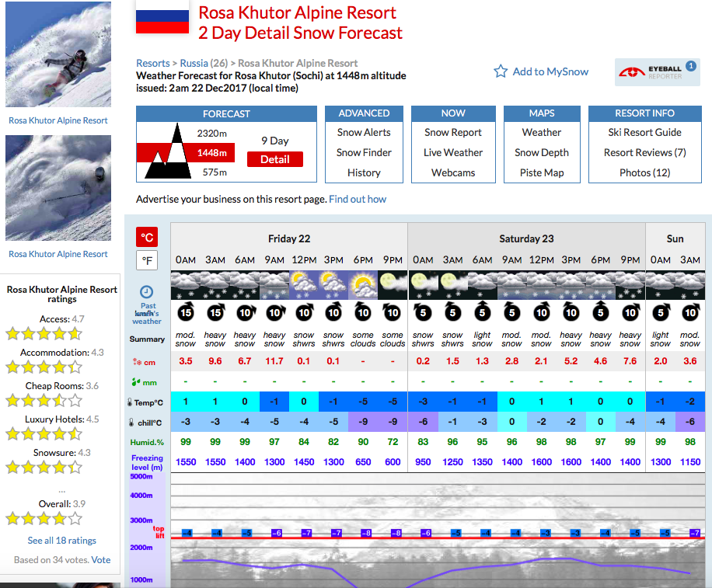Click the Vote link
The height and width of the screenshot is (588, 712).
click(x=101, y=560)
